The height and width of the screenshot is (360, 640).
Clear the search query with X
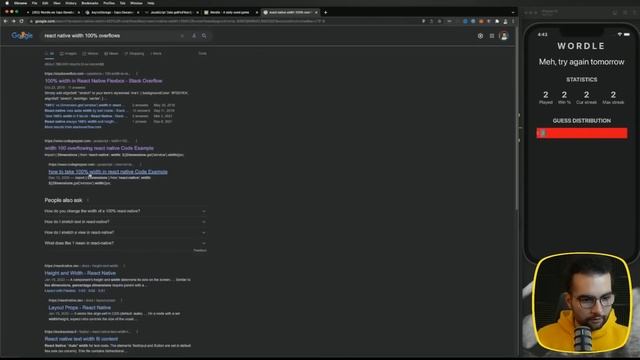click(x=182, y=36)
